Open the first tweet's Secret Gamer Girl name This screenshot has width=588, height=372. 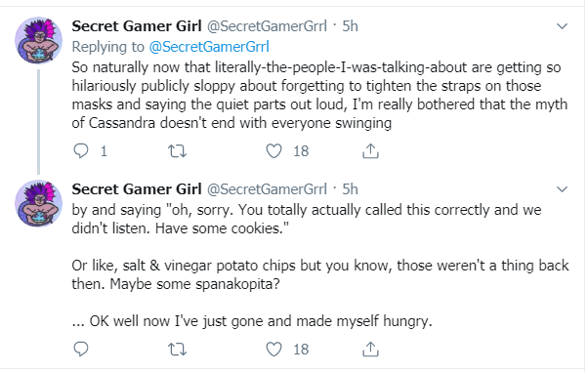[137, 26]
